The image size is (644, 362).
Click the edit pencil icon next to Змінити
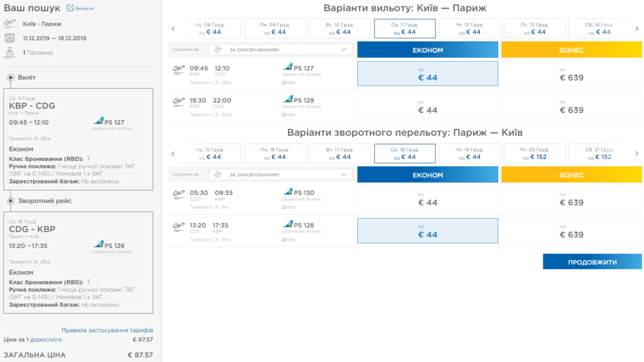point(70,8)
